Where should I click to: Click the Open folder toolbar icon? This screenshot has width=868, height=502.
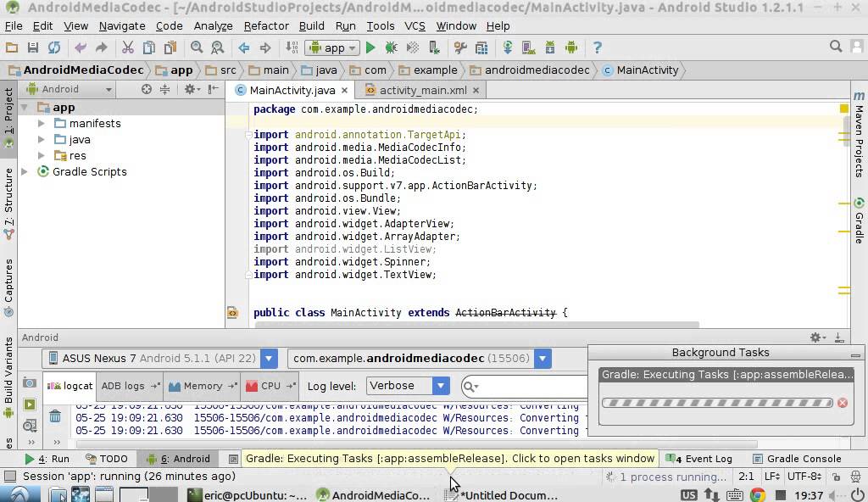coord(12,47)
